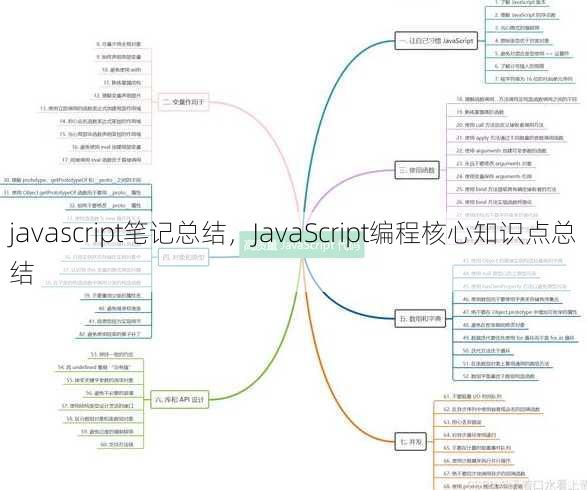Select the branch node '四. 对象和原型'
The image size is (587, 490).
(183, 258)
